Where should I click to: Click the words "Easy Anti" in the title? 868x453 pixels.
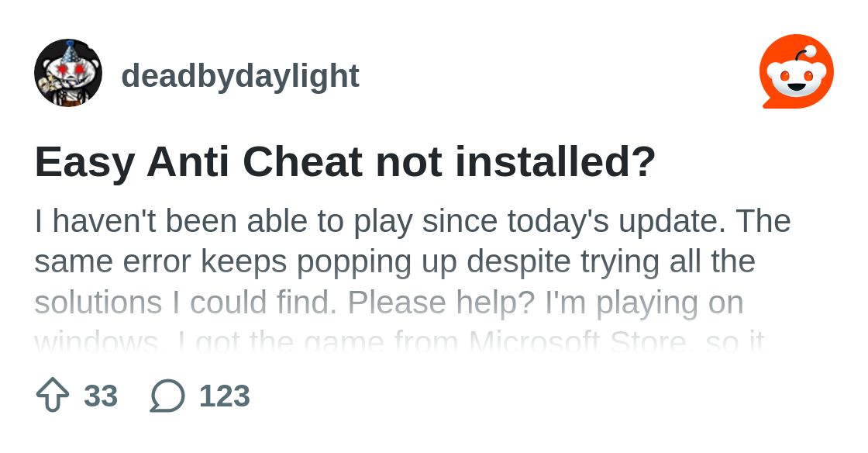pyautogui.click(x=132, y=161)
